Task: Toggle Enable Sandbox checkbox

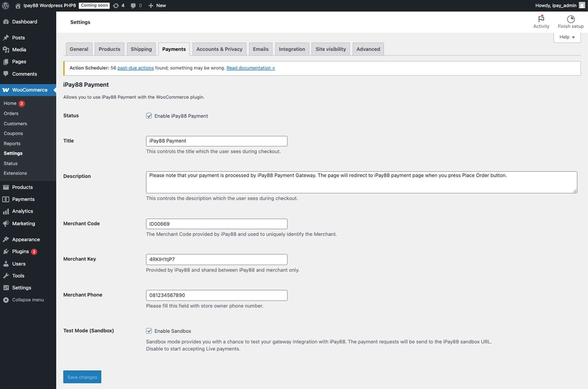Action: (x=149, y=331)
